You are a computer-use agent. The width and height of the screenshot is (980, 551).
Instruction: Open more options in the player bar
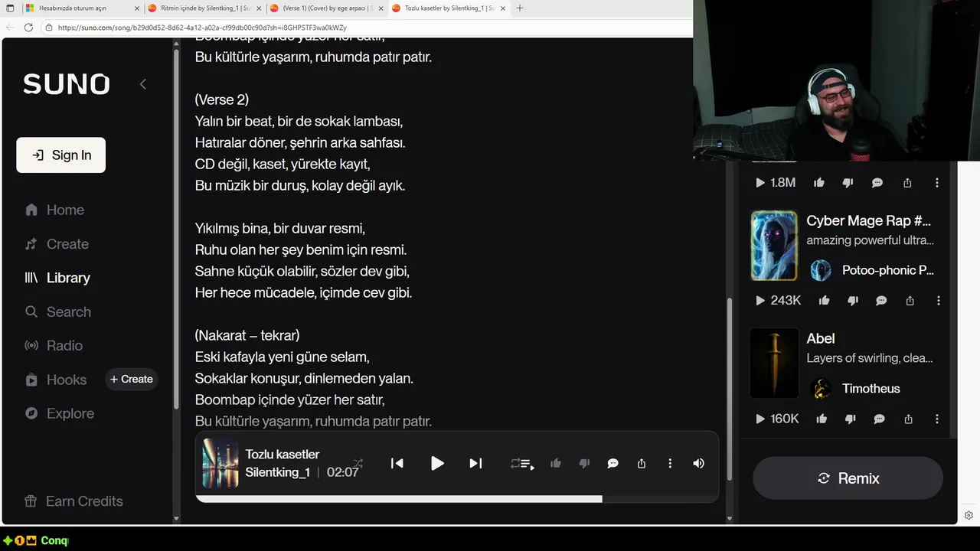(x=670, y=463)
